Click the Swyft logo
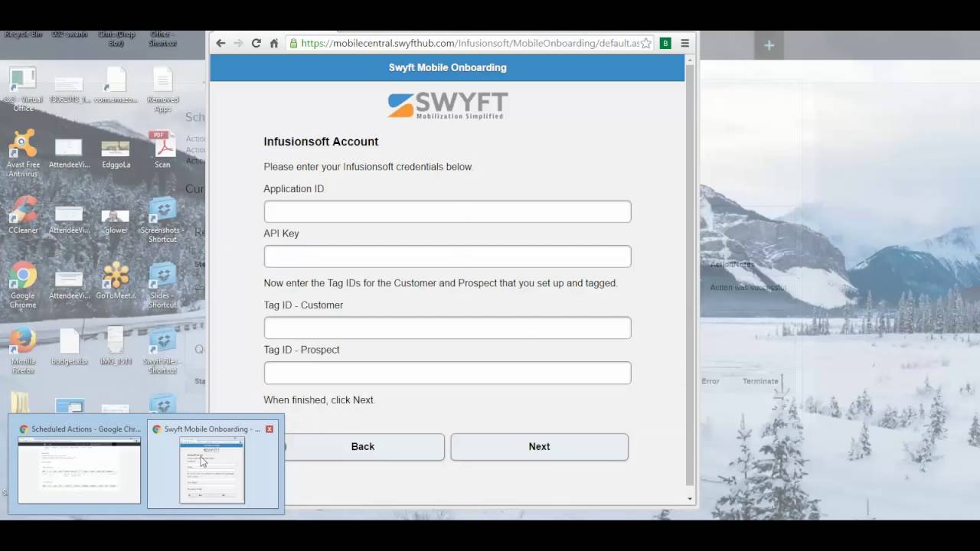 [447, 106]
